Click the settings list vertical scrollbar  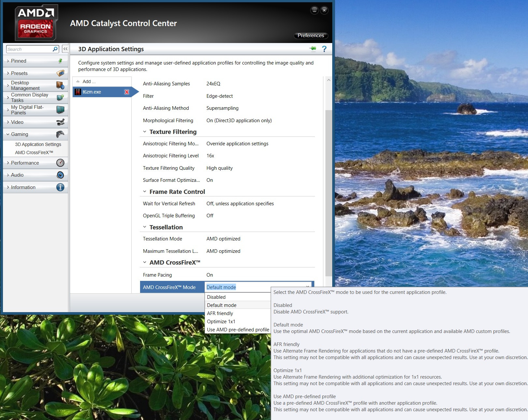point(329,194)
